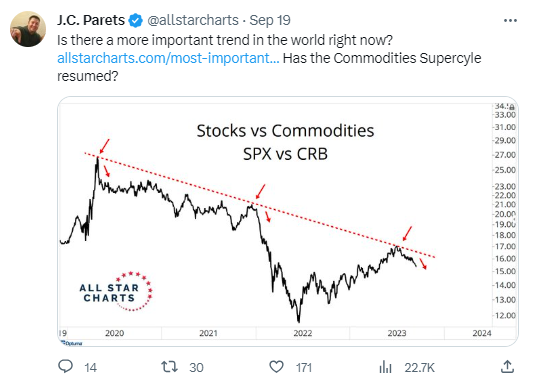Click the Optuma watermark below the chart
This screenshot has width=534, height=387.
(72, 343)
